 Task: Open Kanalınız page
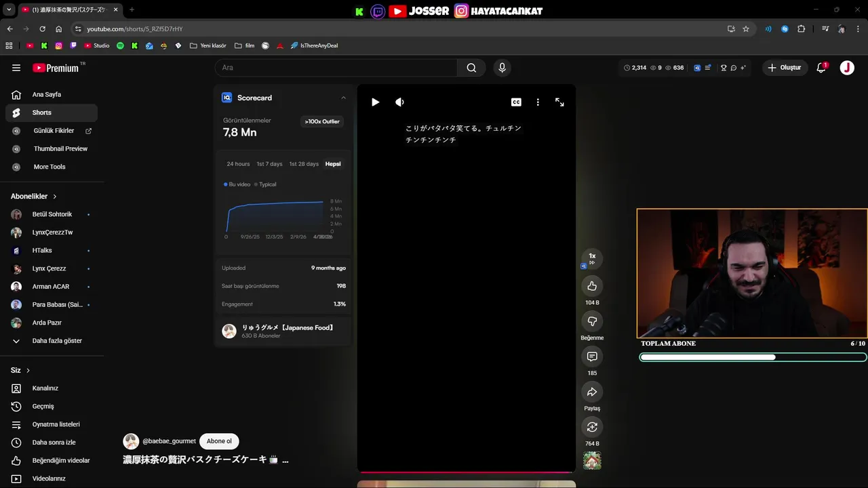[x=52, y=388]
